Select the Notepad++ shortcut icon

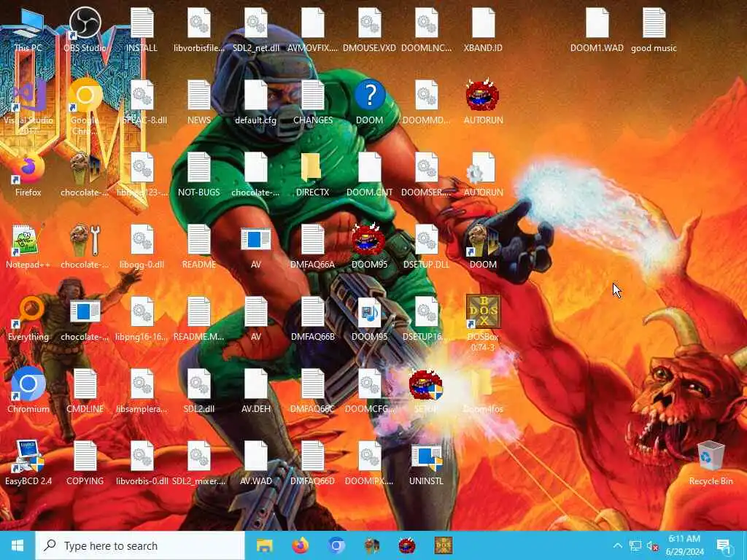pyautogui.click(x=28, y=246)
